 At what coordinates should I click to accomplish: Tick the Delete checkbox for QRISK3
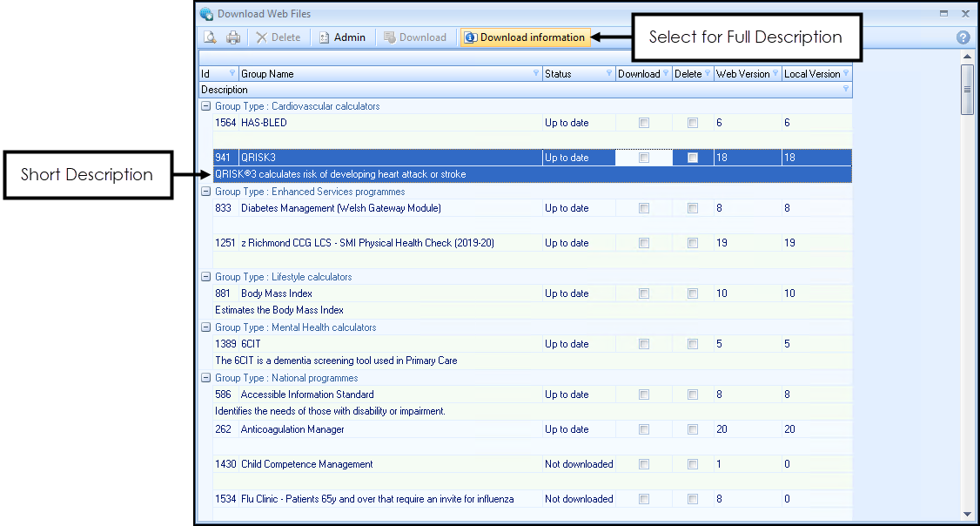[x=693, y=158]
